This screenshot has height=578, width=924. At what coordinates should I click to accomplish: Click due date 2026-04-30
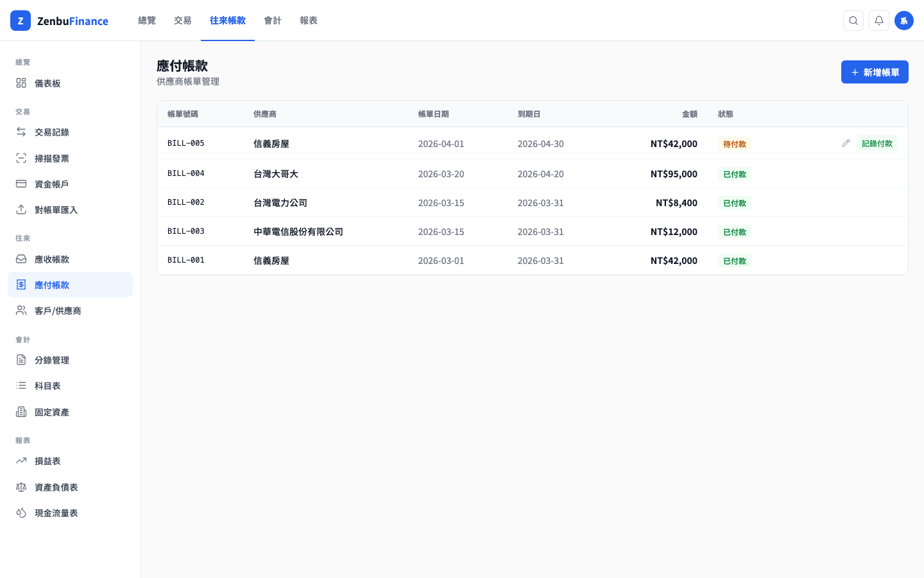541,144
